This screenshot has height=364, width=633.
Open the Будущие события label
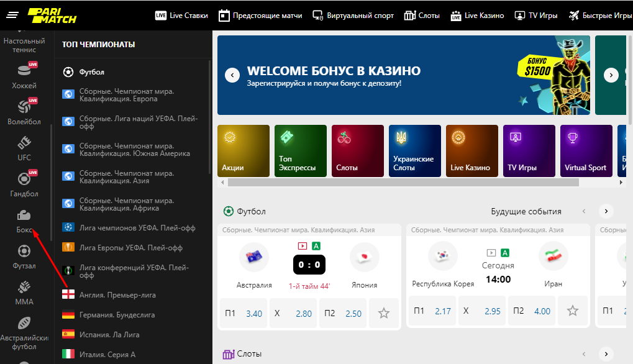tap(526, 211)
